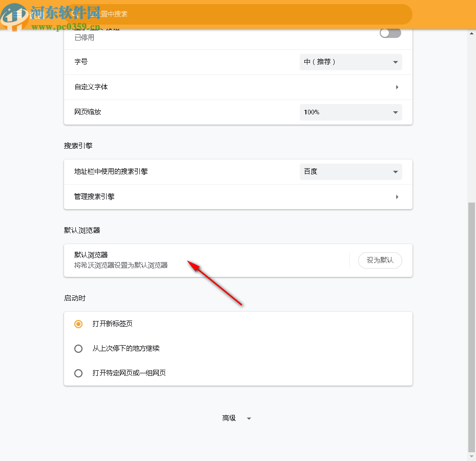476x461 pixels.
Task: Click the 将希沃浏览器设置为默认浏览器 description text
Action: point(121,265)
